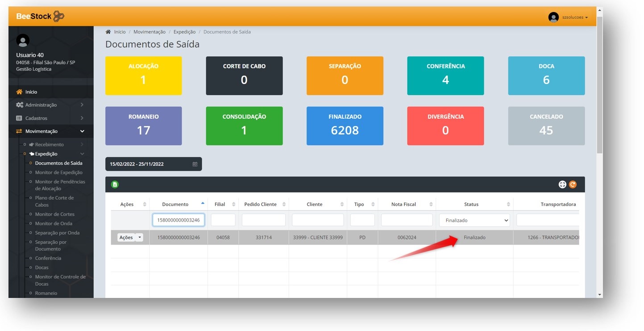Image resolution: width=644 pixels, height=331 pixels.
Task: Click the fullscreen expand table icon
Action: [562, 184]
